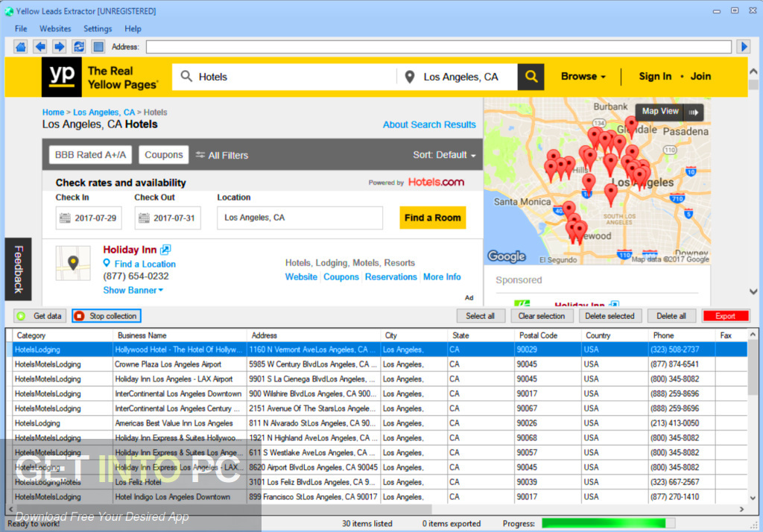Open the Settings menu
This screenshot has width=763, height=532.
(98, 29)
